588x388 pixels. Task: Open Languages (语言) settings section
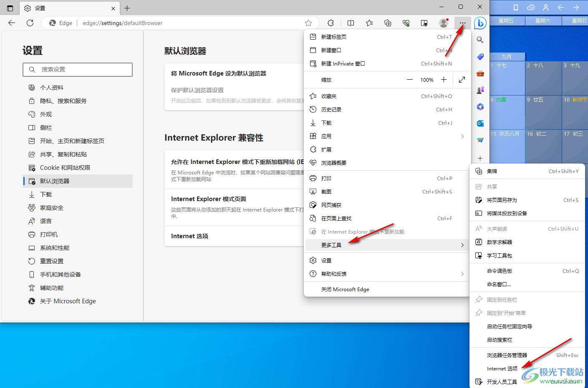coord(78,221)
